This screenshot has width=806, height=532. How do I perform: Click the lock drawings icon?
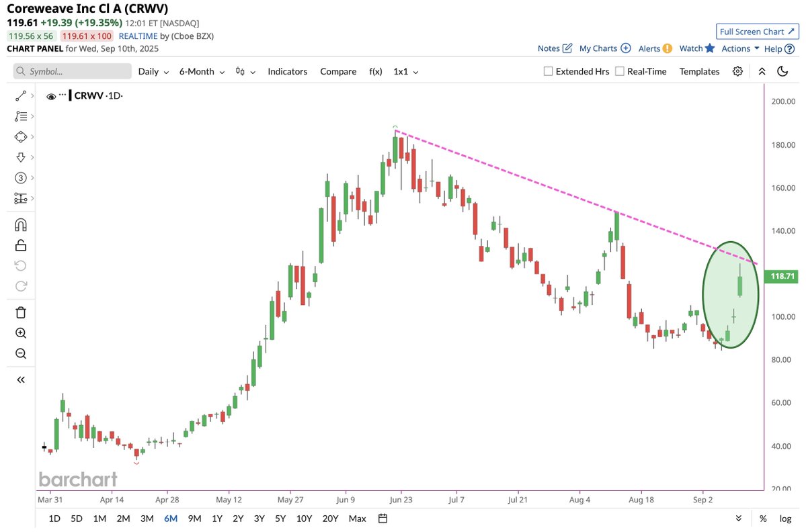[x=21, y=245]
